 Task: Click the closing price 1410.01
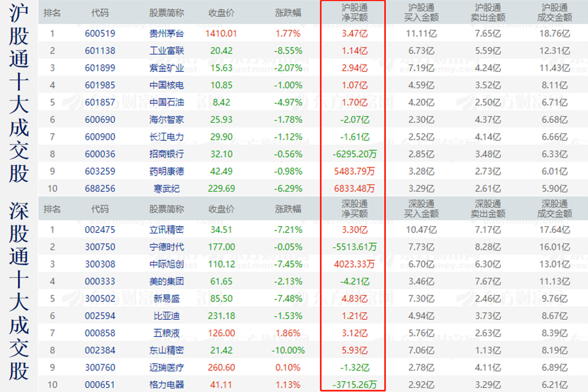coord(221,33)
